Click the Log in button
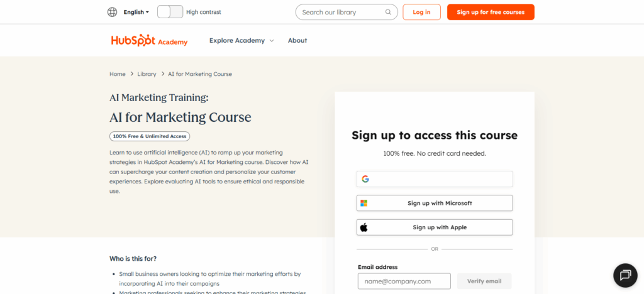 pyautogui.click(x=421, y=12)
